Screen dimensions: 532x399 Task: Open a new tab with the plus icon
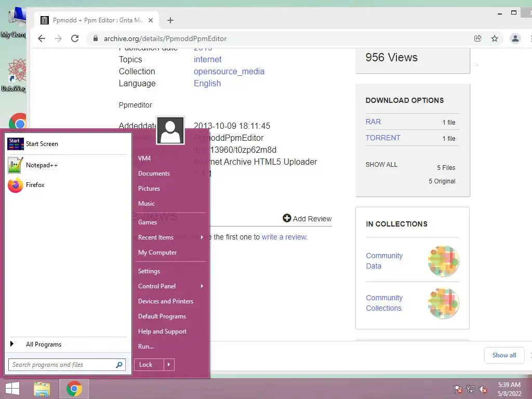pos(170,20)
